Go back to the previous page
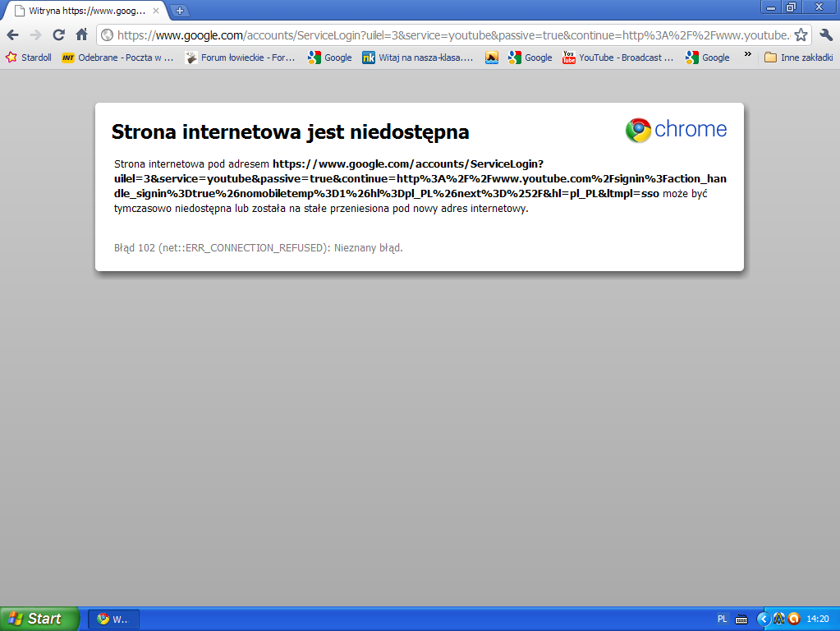The width and height of the screenshot is (840, 631). pyautogui.click(x=13, y=35)
